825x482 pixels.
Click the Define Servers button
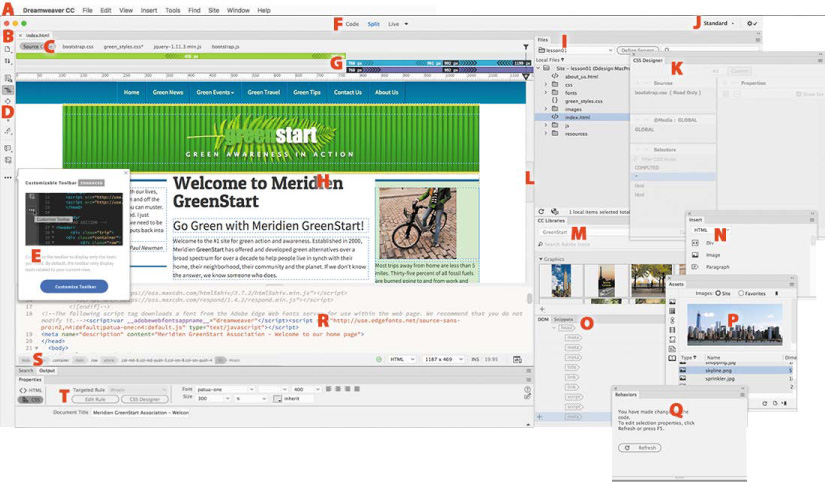tap(636, 51)
